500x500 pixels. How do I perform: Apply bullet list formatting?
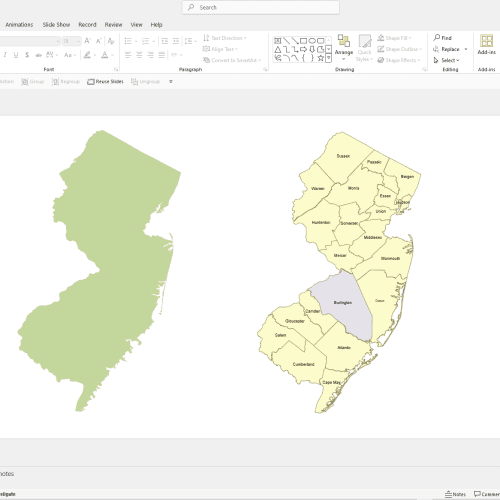click(128, 41)
